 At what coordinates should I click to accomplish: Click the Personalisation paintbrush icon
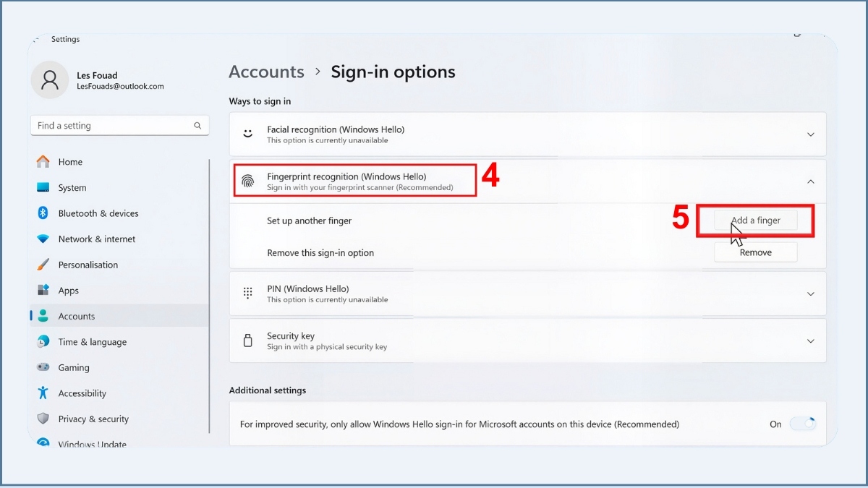(x=43, y=265)
